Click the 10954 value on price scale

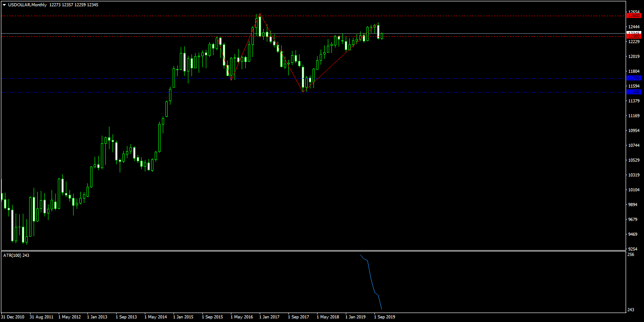pos(634,131)
